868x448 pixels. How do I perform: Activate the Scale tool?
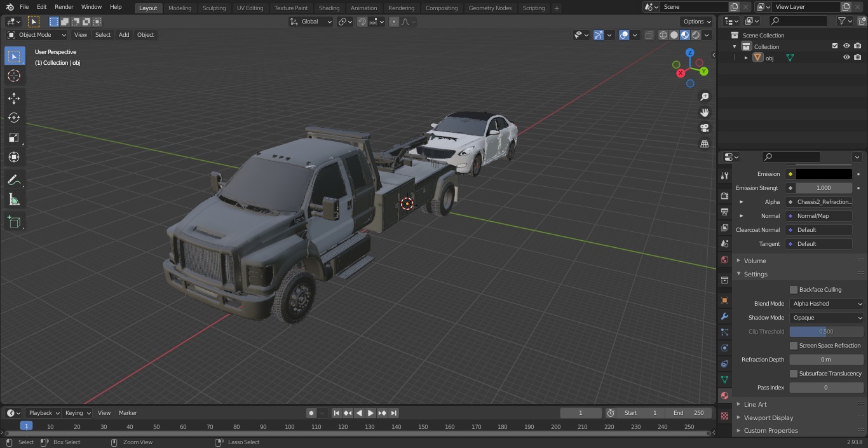pos(14,138)
